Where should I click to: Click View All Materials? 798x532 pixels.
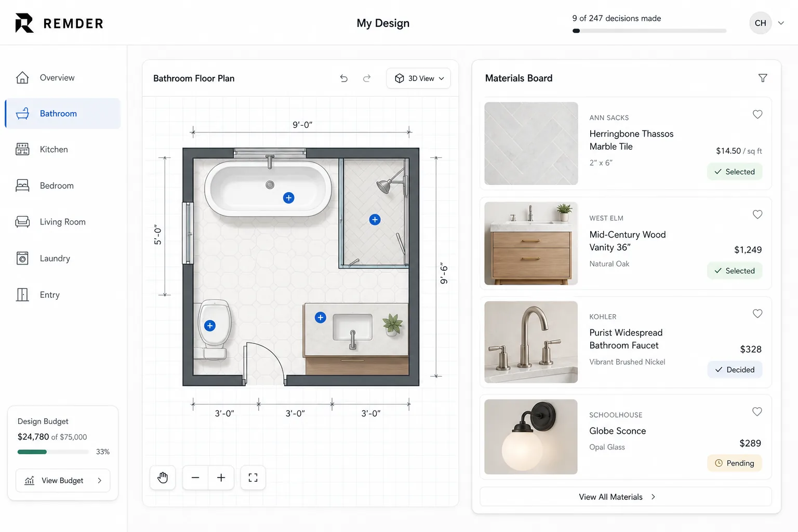pyautogui.click(x=626, y=497)
